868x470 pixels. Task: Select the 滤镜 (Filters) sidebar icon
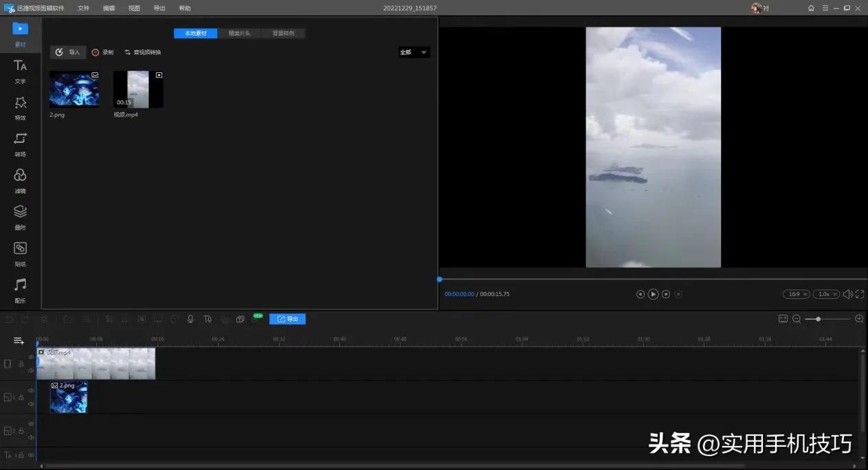tap(20, 182)
